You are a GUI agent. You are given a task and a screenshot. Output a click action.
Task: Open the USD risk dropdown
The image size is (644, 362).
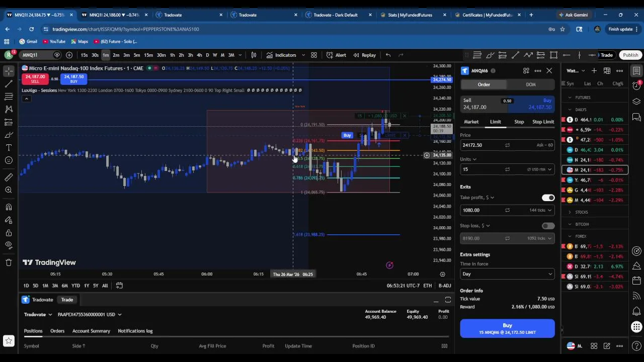[x=539, y=169]
